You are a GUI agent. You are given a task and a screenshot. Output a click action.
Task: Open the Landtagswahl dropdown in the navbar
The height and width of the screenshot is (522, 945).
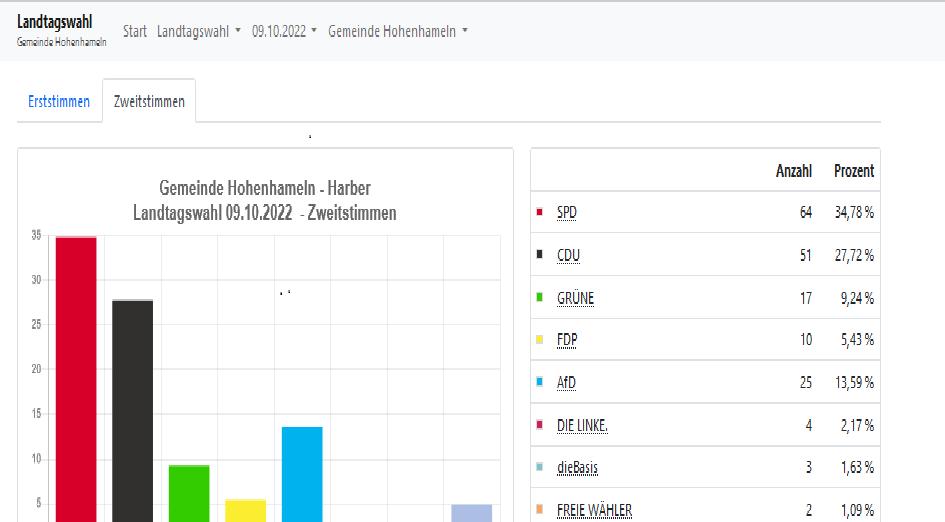coord(198,31)
